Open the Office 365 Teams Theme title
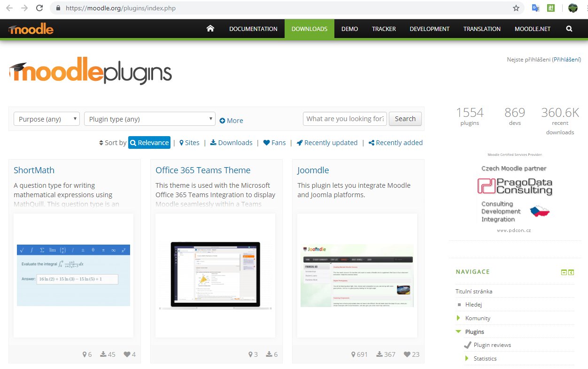This screenshot has width=588, height=369. point(203,170)
